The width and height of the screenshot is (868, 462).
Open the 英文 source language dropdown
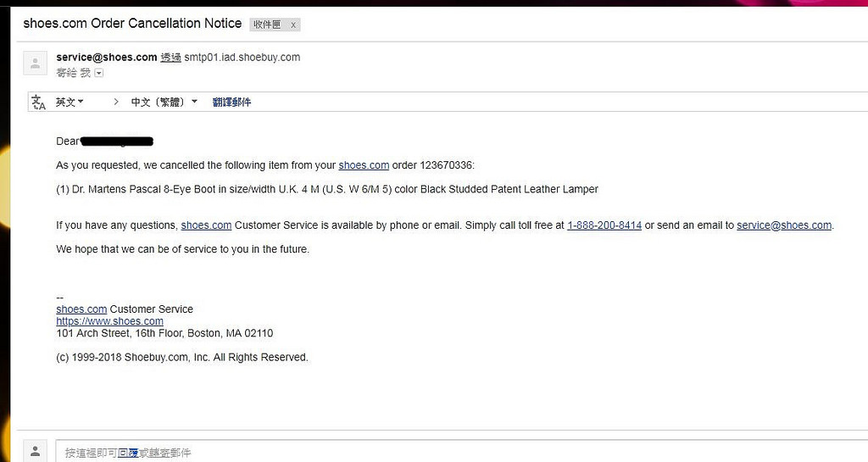(70, 102)
